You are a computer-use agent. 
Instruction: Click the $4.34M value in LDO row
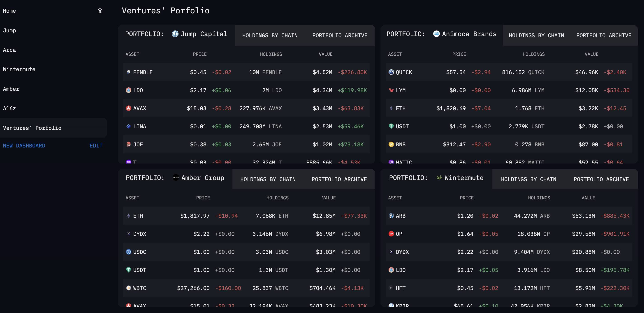[x=322, y=90]
